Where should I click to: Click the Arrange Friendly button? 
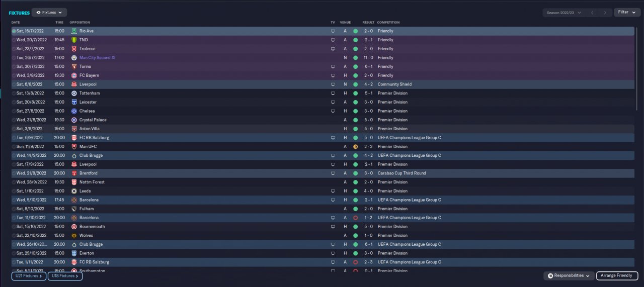click(617, 275)
